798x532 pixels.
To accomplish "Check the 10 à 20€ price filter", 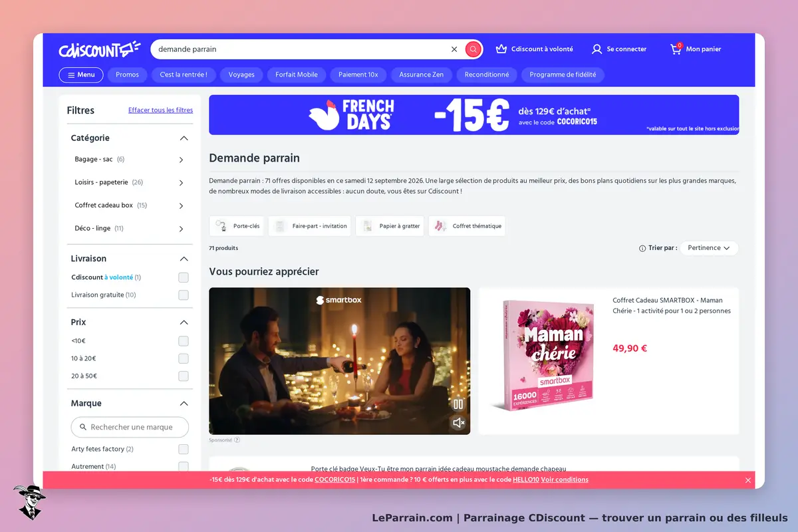I will [184, 358].
